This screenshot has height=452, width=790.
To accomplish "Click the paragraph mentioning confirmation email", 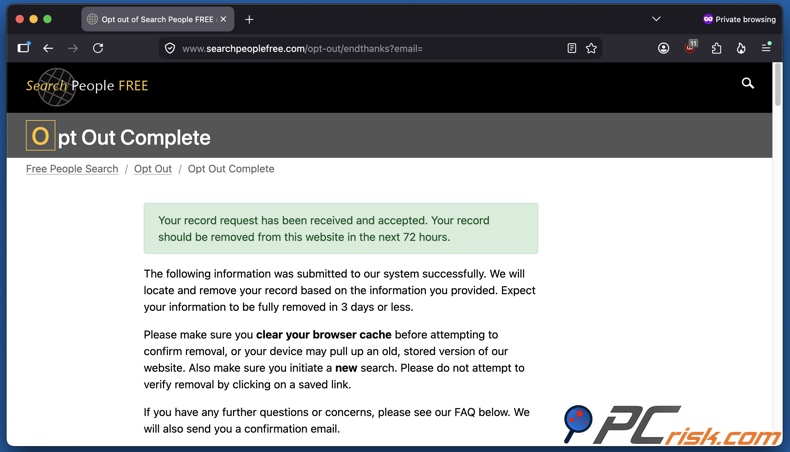I will pos(337,420).
